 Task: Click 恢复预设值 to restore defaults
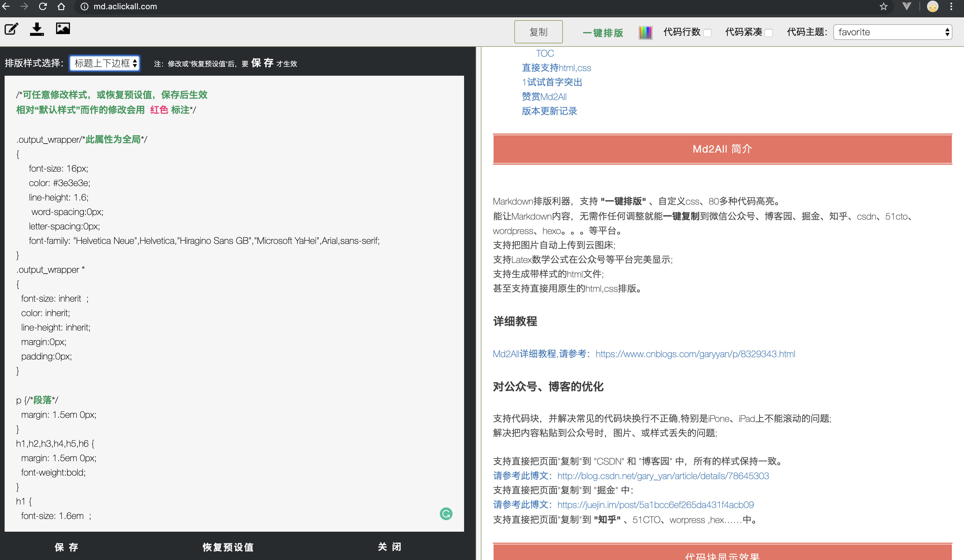(x=228, y=547)
